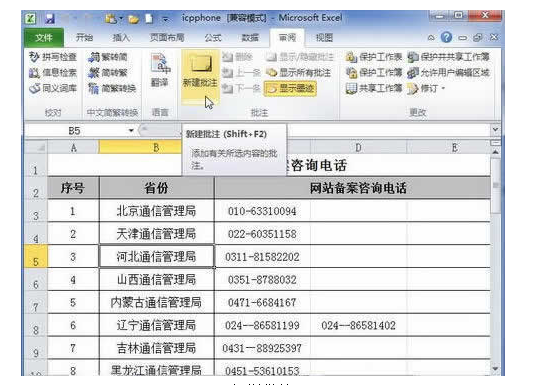Go to 上一条 previous comment
This screenshot has width=545, height=385.
[x=242, y=73]
